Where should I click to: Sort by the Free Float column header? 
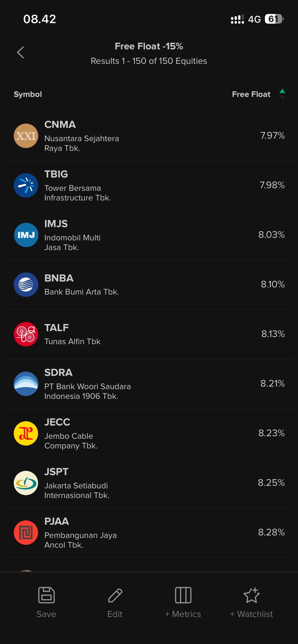pos(251,94)
